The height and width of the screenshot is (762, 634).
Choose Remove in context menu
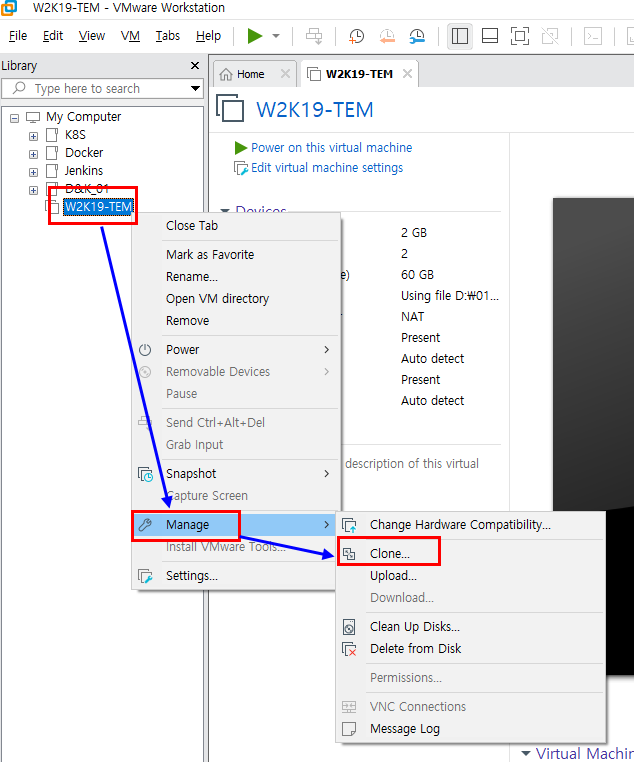click(236, 321)
